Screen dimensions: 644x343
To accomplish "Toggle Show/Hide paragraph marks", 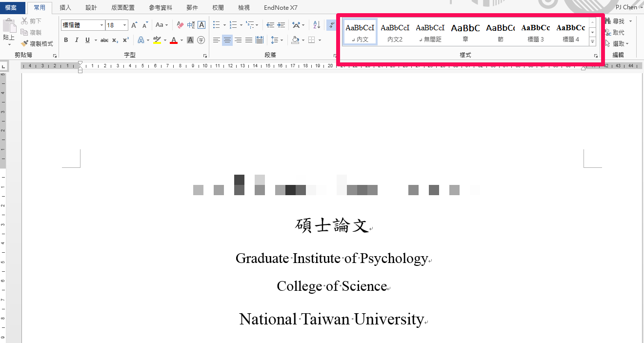I will 331,25.
